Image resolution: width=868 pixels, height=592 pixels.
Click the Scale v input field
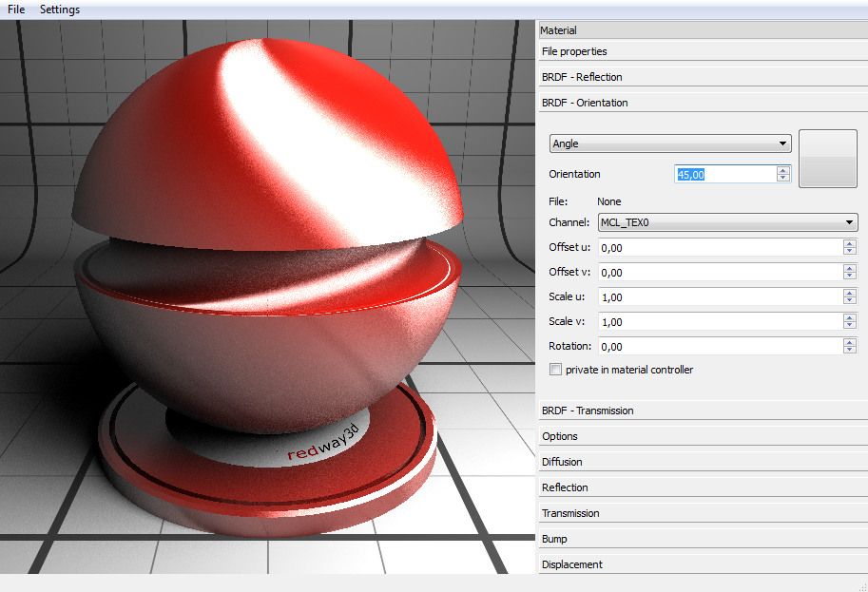tap(720, 322)
